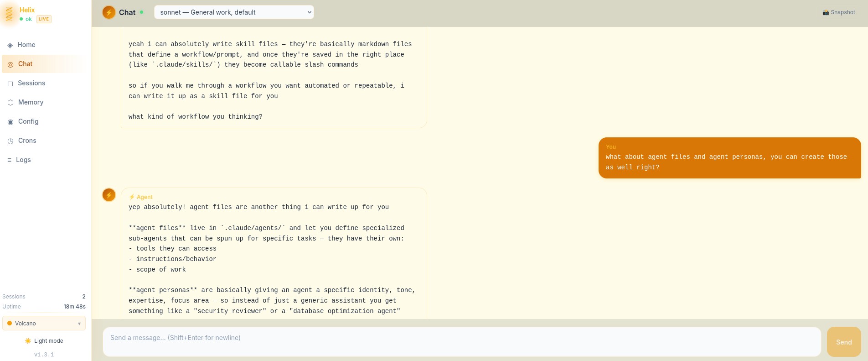Open the sonnet model dropdown
This screenshot has height=361, width=868.
point(234,12)
